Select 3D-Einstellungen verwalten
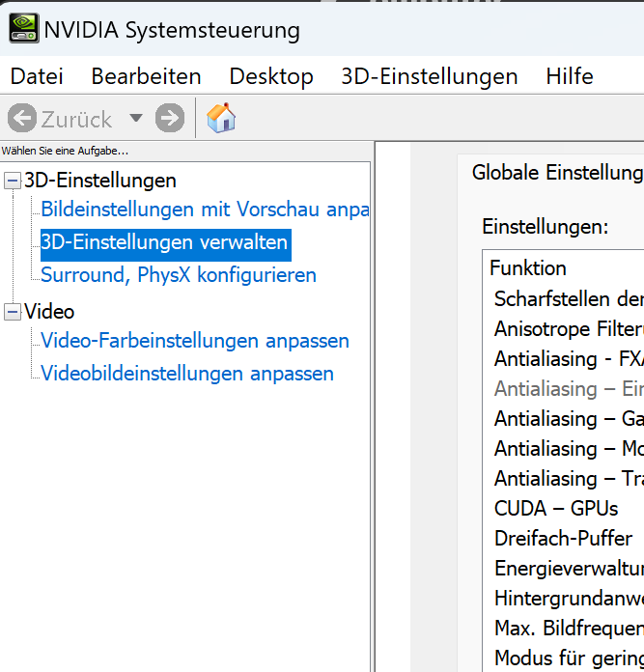This screenshot has height=672, width=644. coord(166,244)
